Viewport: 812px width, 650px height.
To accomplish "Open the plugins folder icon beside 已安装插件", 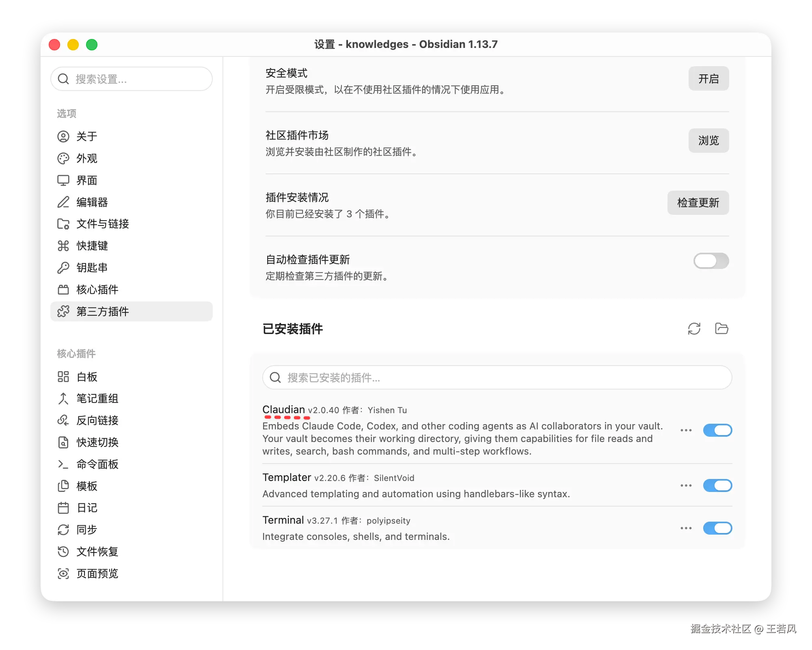I will coord(721,329).
